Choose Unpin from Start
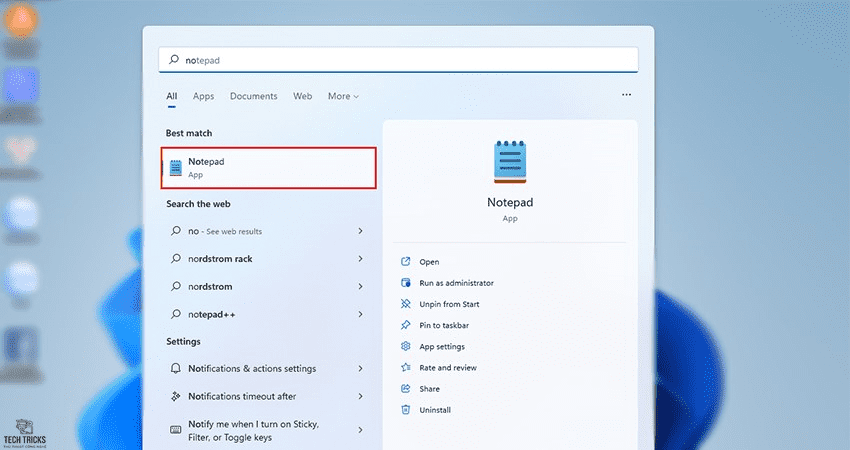The width and height of the screenshot is (850, 450). tap(449, 304)
